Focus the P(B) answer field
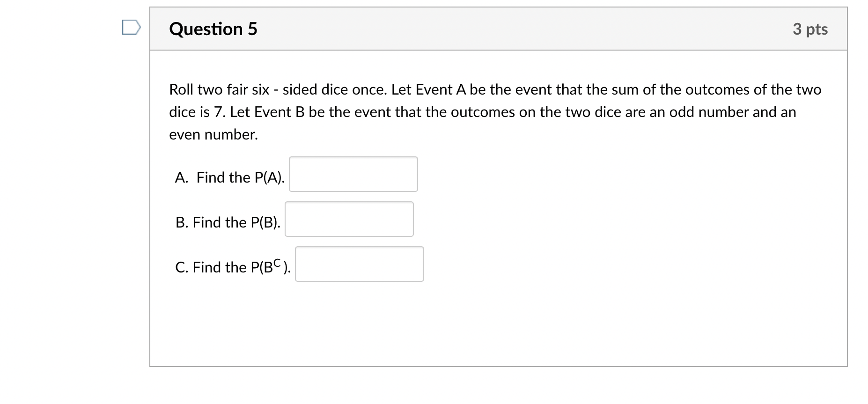Screen dimensions: 868x404 (x=349, y=219)
